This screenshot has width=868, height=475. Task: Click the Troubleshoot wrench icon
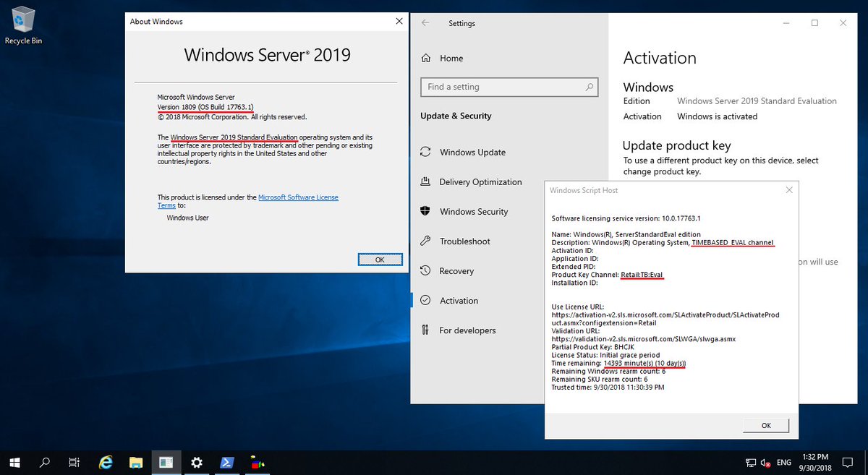pos(425,241)
